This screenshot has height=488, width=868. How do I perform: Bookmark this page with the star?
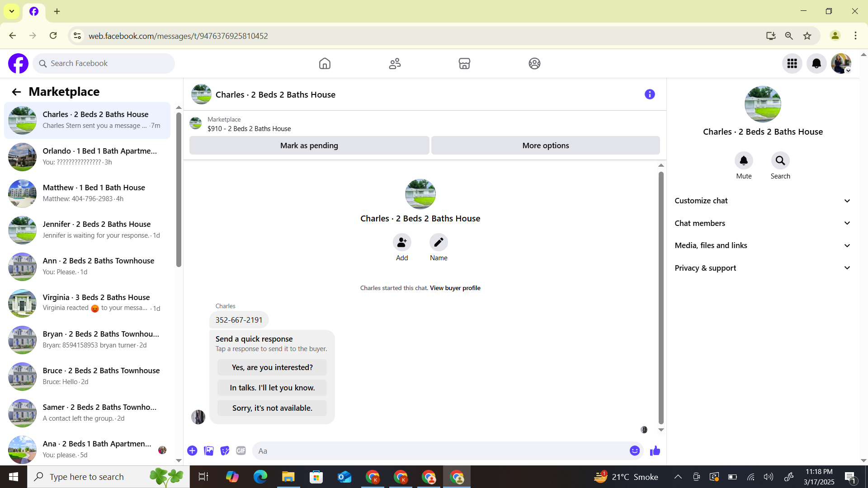tap(807, 36)
